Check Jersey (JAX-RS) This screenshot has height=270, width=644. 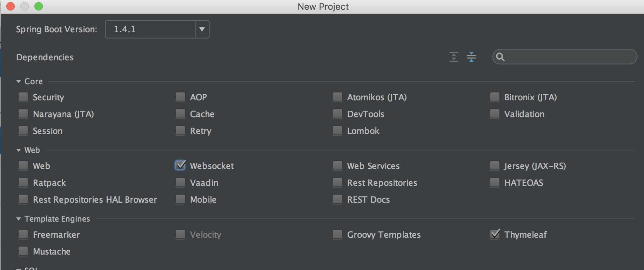[x=495, y=166]
